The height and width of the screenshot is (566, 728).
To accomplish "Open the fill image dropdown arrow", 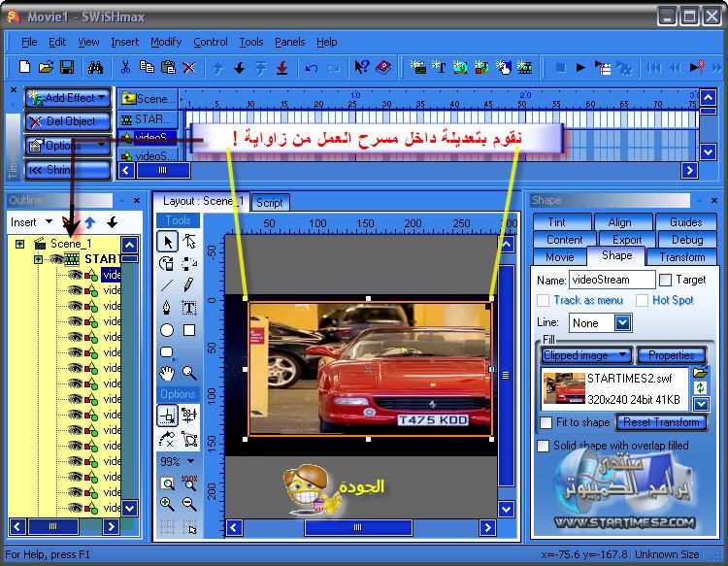I will pos(701,404).
